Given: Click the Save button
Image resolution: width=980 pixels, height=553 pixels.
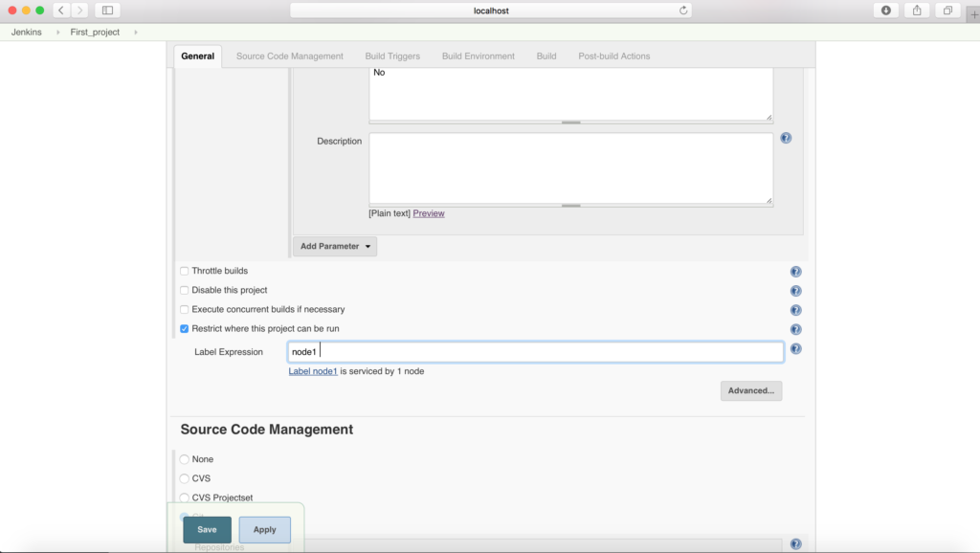Looking at the screenshot, I should pos(207,529).
